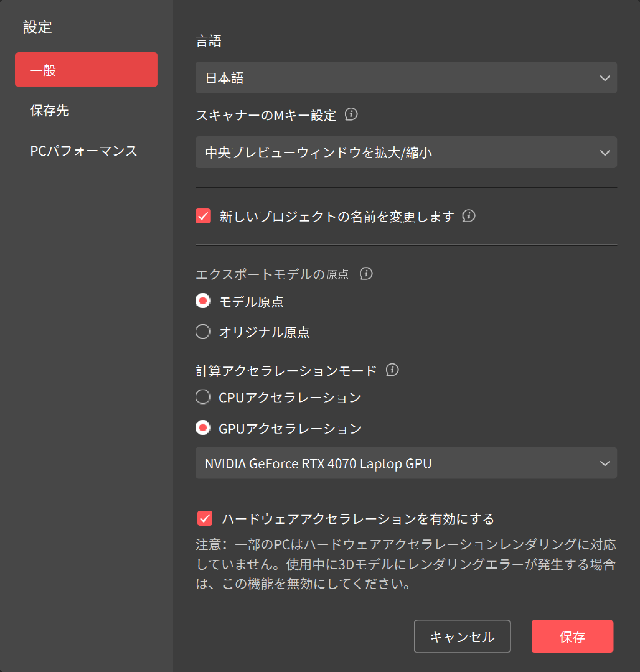This screenshot has width=640, height=672.
Task: Click info icon beside スキャナーのMキー設定
Action: click(x=351, y=114)
